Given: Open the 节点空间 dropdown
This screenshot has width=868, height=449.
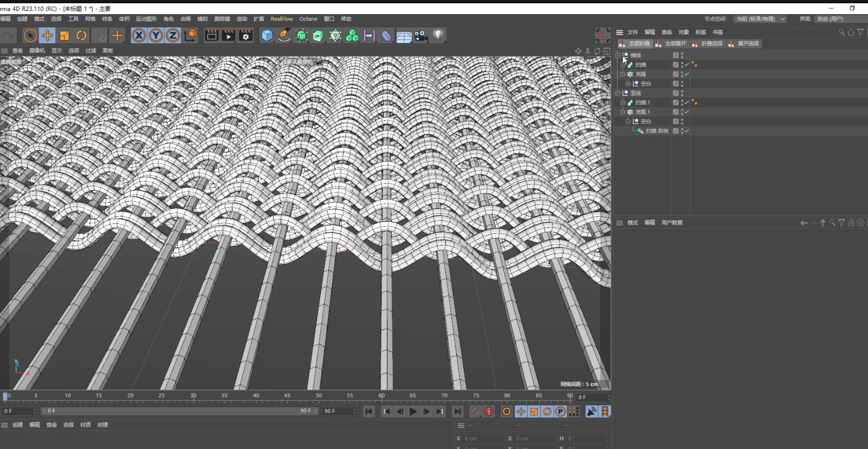Looking at the screenshot, I should click(760, 19).
